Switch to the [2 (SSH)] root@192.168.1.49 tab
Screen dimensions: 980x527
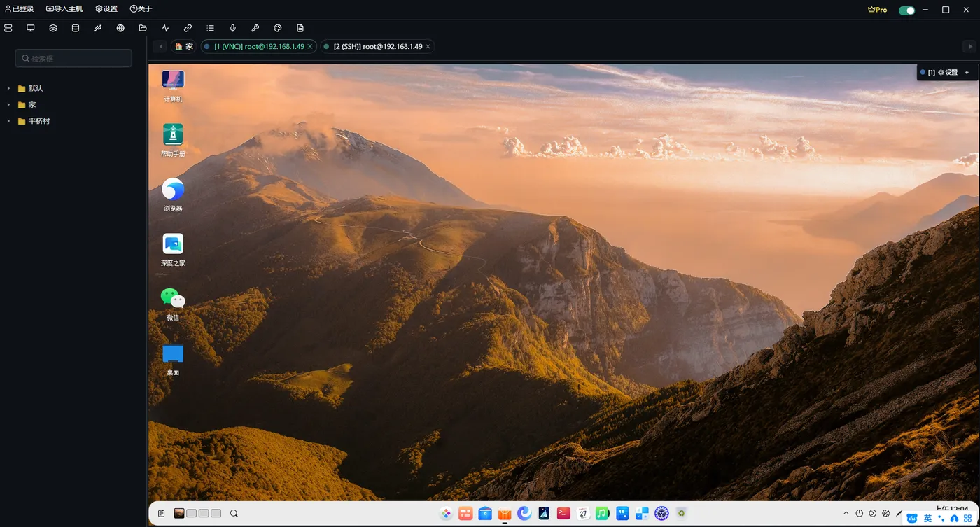coord(377,46)
